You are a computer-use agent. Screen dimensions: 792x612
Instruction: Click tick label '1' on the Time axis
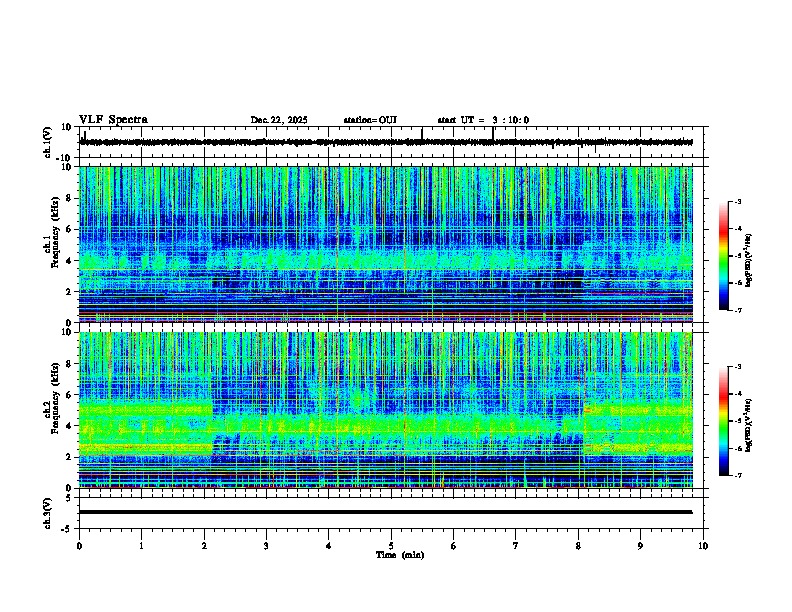click(x=141, y=546)
